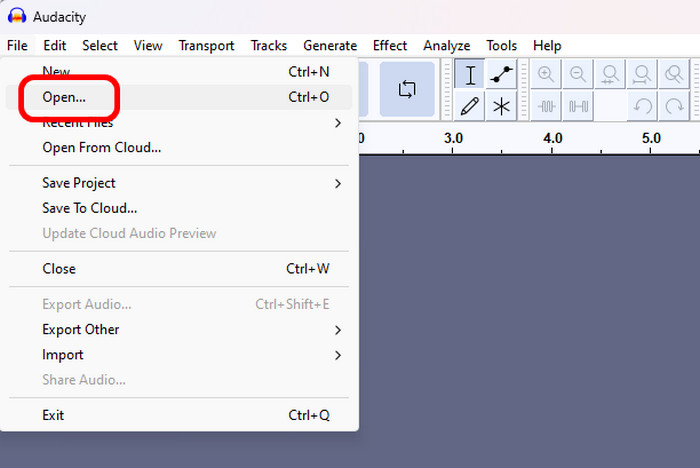The height and width of the screenshot is (468, 700).
Task: Expand the Recent Files submenu arrow
Action: [x=338, y=123]
